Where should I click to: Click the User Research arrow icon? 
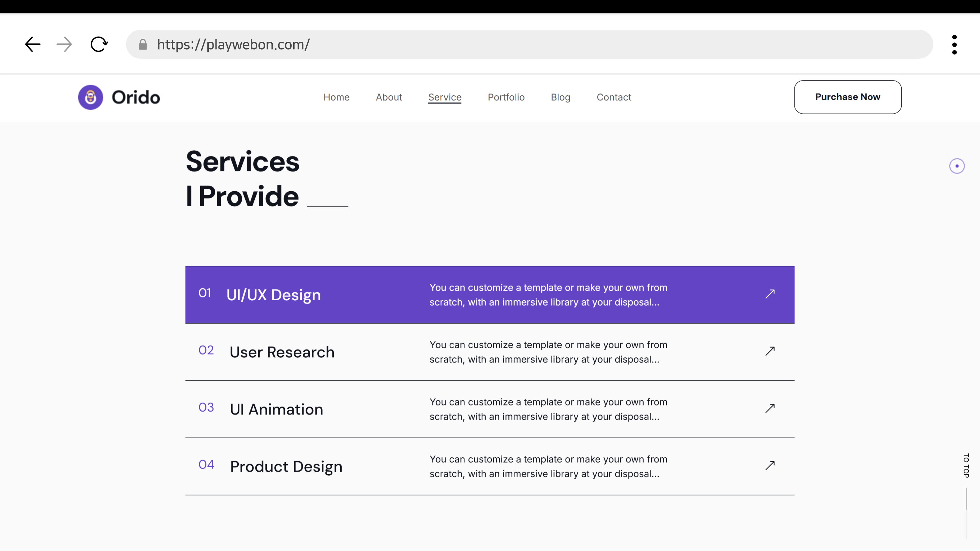pyautogui.click(x=770, y=351)
